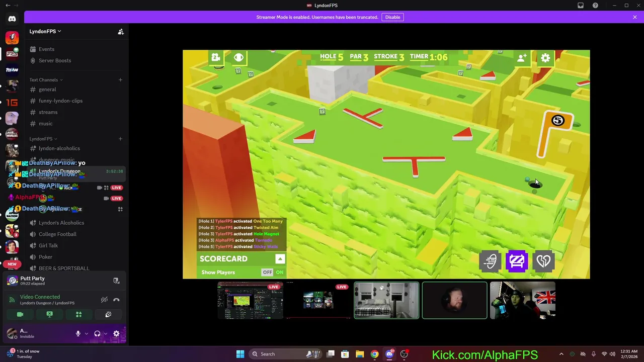
Task: Open taskbar clock showing 12:31 AM
Action: point(628,354)
